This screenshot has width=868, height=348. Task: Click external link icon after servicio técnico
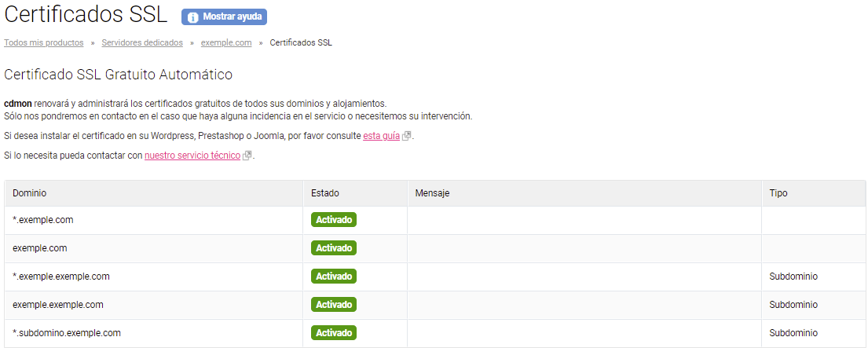click(x=247, y=156)
